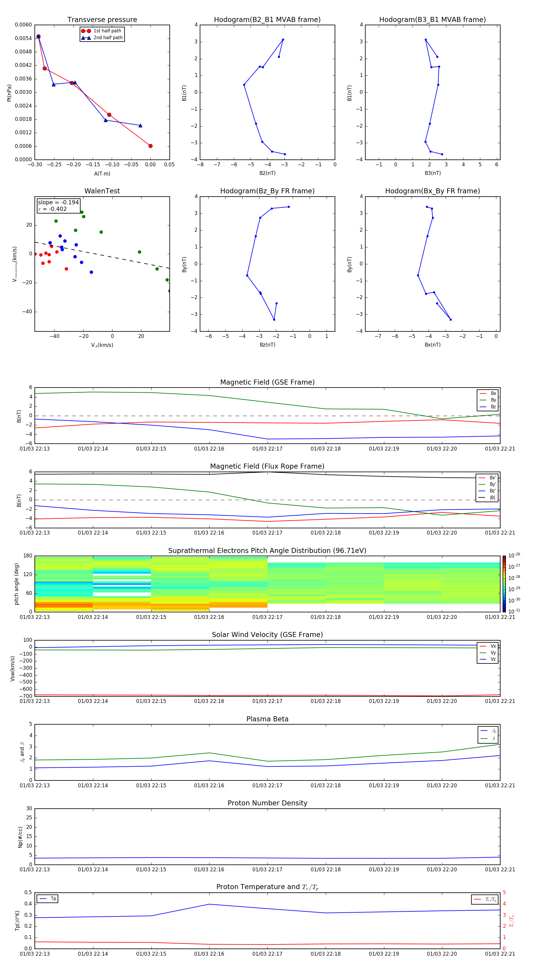The image size is (535, 980).
Task: Click the slope = -0.194 annotation box
Action: 58,206
